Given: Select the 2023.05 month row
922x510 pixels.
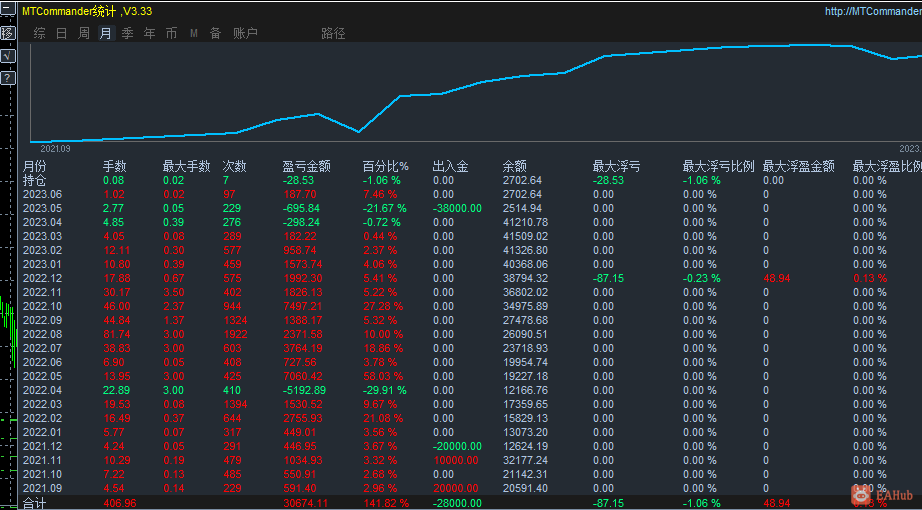Looking at the screenshot, I should coord(42,208).
